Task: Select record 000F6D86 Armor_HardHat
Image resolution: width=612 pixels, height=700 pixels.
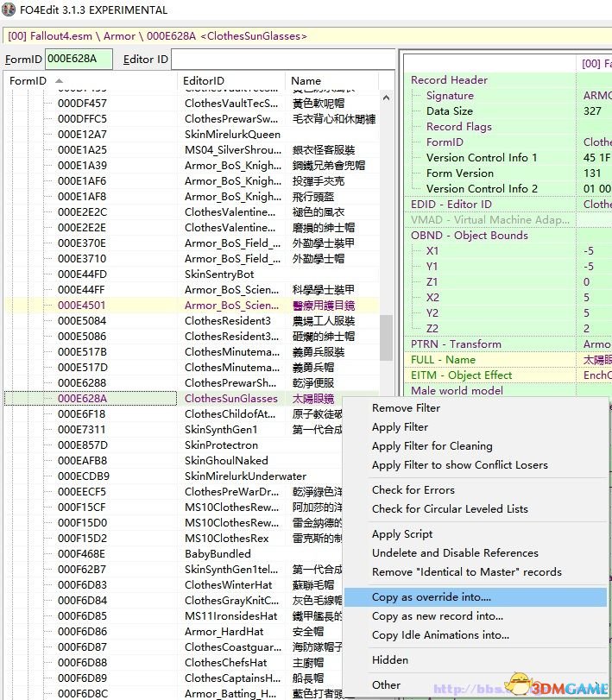Action: click(174, 632)
